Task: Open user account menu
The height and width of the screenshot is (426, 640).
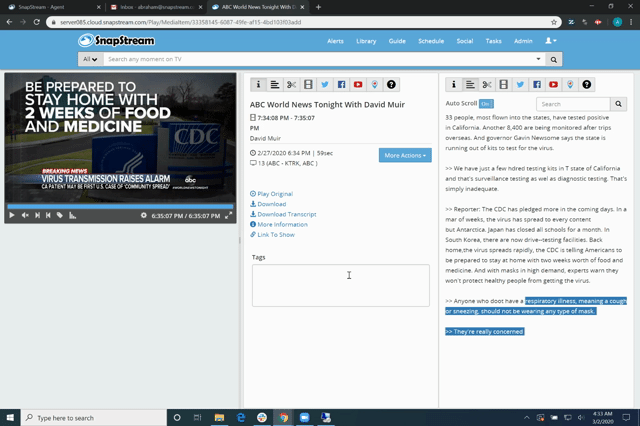Action: pos(551,41)
